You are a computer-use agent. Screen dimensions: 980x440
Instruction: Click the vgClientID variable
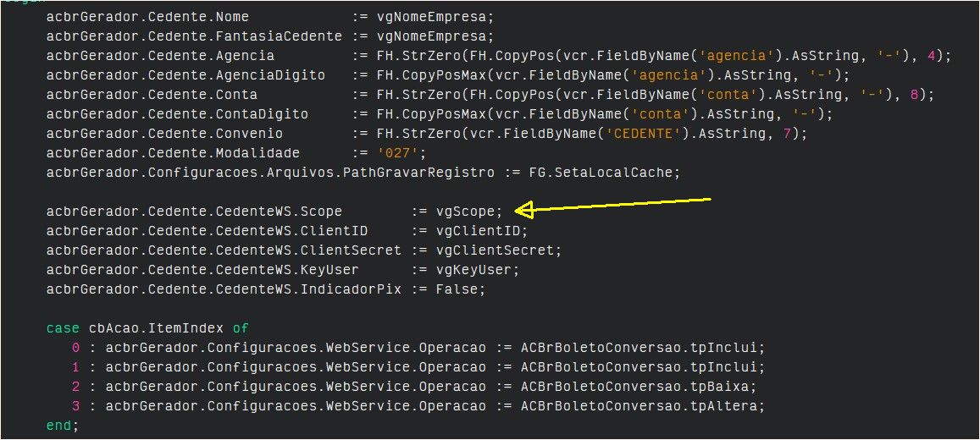pyautogui.click(x=478, y=231)
